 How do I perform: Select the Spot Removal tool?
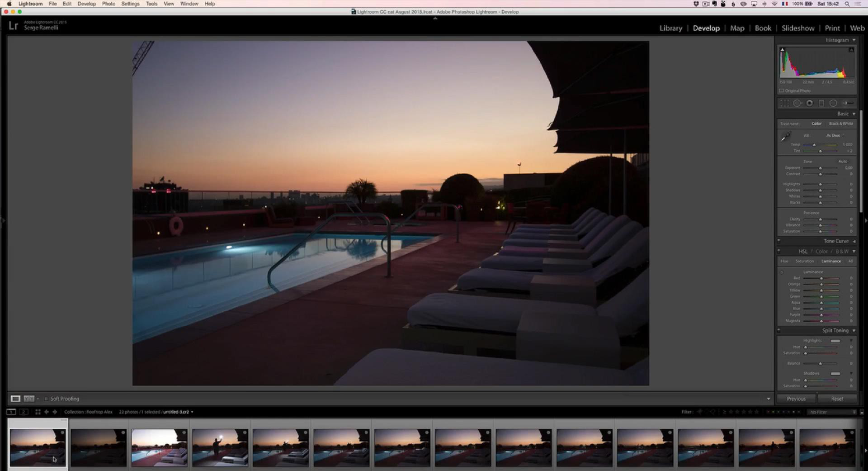click(x=797, y=103)
